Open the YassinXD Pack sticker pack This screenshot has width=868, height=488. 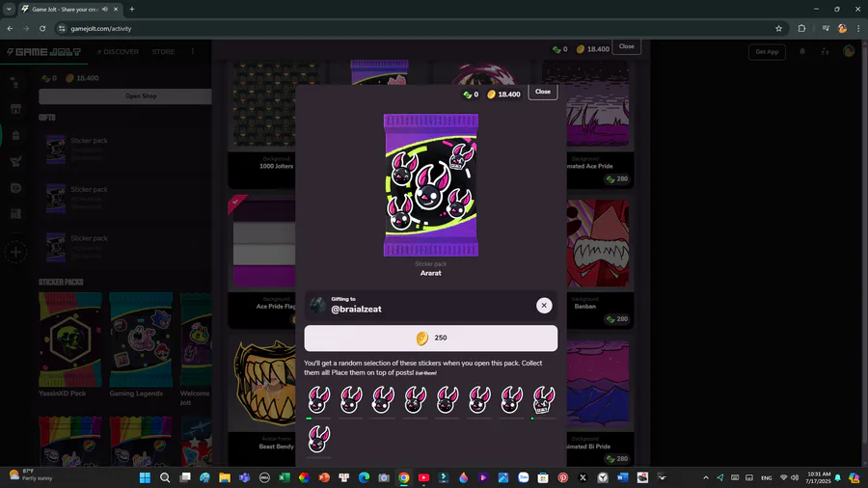70,345
